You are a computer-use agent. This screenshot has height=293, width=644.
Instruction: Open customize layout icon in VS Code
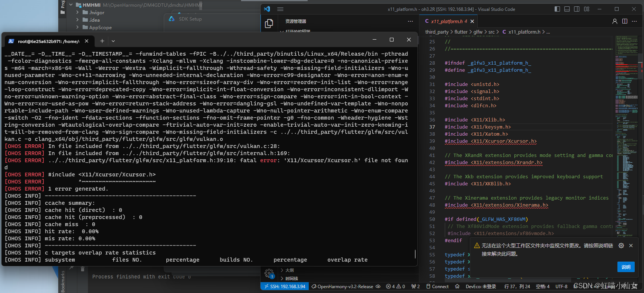point(586,9)
